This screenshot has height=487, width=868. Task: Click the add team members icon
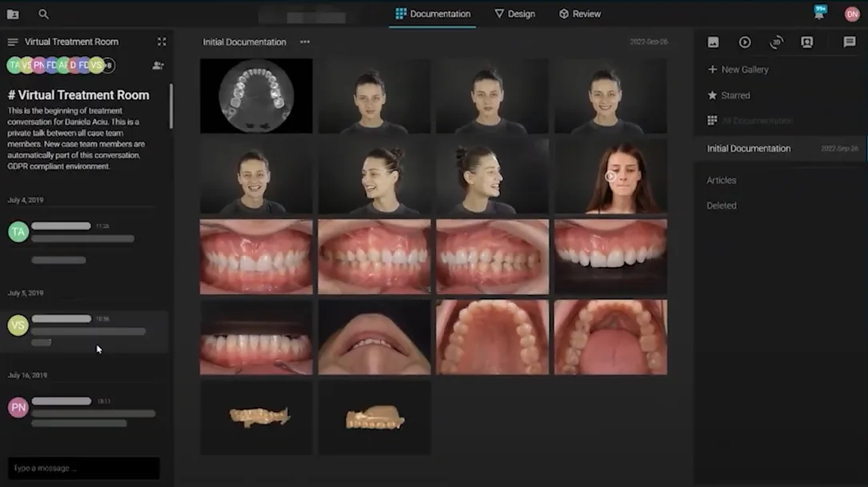pyautogui.click(x=158, y=66)
